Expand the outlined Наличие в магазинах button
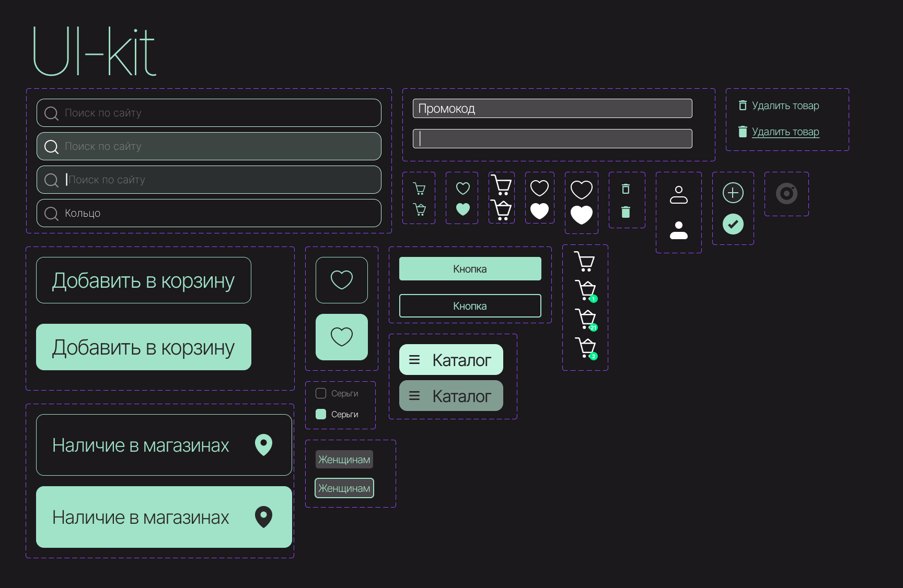The image size is (903, 588). [164, 445]
